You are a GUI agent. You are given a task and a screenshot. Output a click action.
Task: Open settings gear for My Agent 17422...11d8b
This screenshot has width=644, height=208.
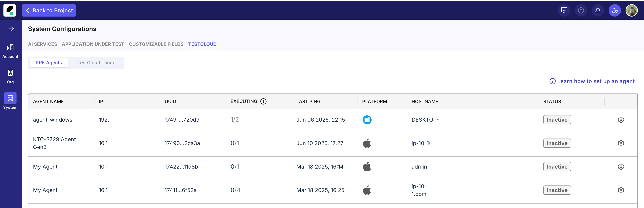click(621, 167)
